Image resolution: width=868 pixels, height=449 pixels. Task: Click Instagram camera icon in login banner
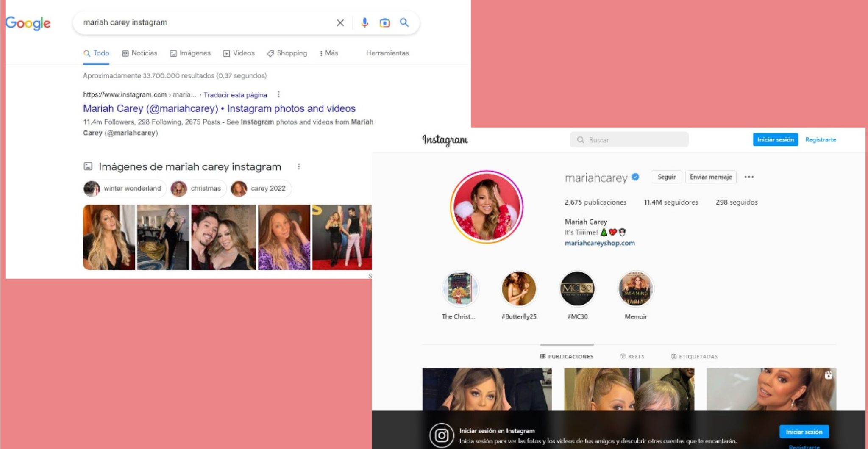[x=442, y=435]
